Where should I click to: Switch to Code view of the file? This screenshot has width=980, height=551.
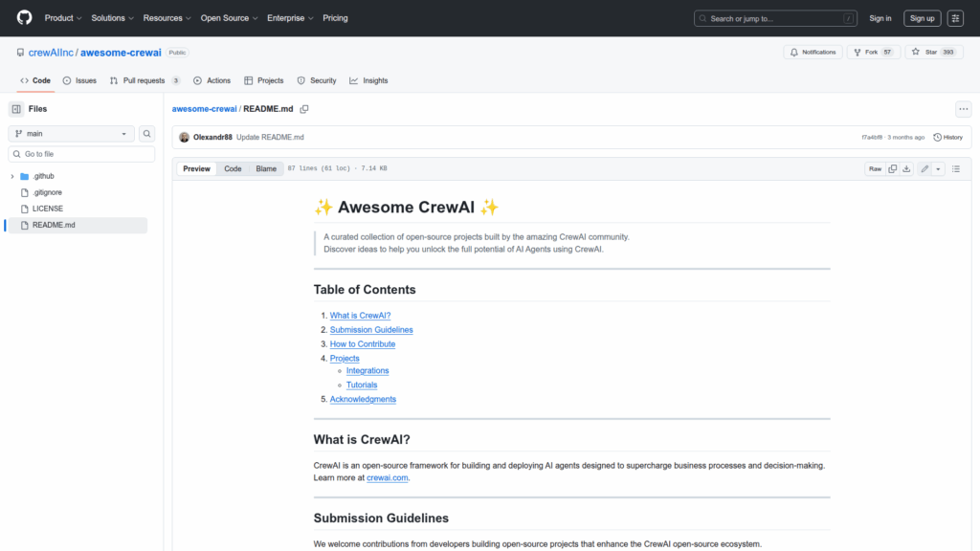[x=233, y=168]
